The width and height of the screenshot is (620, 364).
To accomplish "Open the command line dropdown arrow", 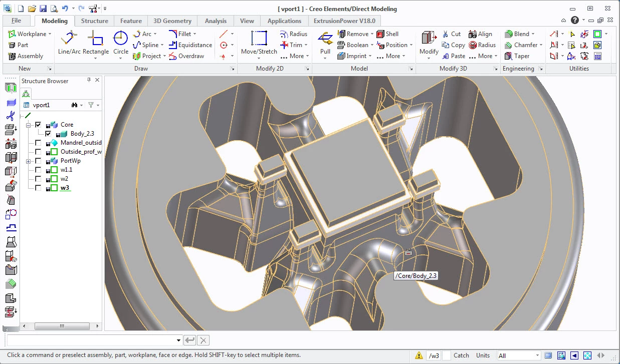I will (179, 340).
